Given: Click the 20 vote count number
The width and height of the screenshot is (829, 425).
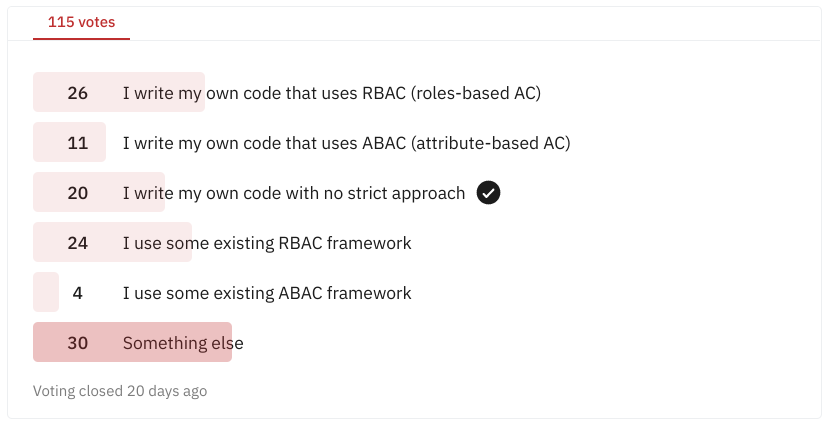Looking at the screenshot, I should point(78,193).
